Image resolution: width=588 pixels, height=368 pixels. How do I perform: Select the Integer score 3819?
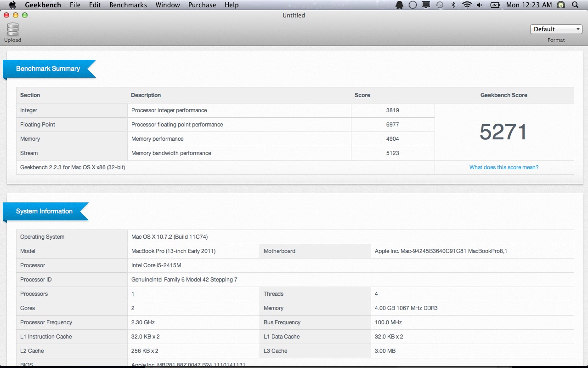(393, 110)
